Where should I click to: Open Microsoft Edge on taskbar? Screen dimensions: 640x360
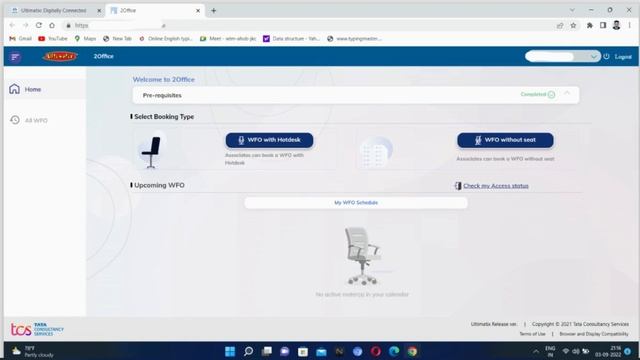[x=394, y=351]
